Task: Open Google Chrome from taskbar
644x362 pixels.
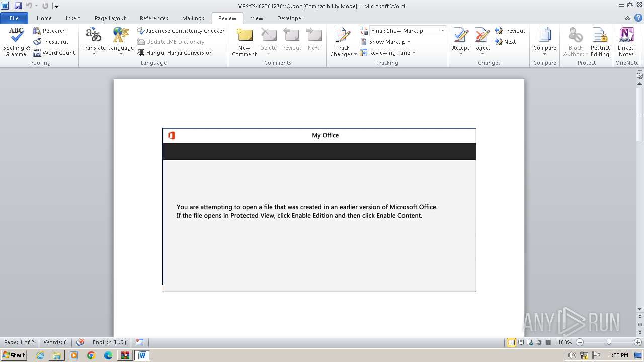Action: coord(91,355)
